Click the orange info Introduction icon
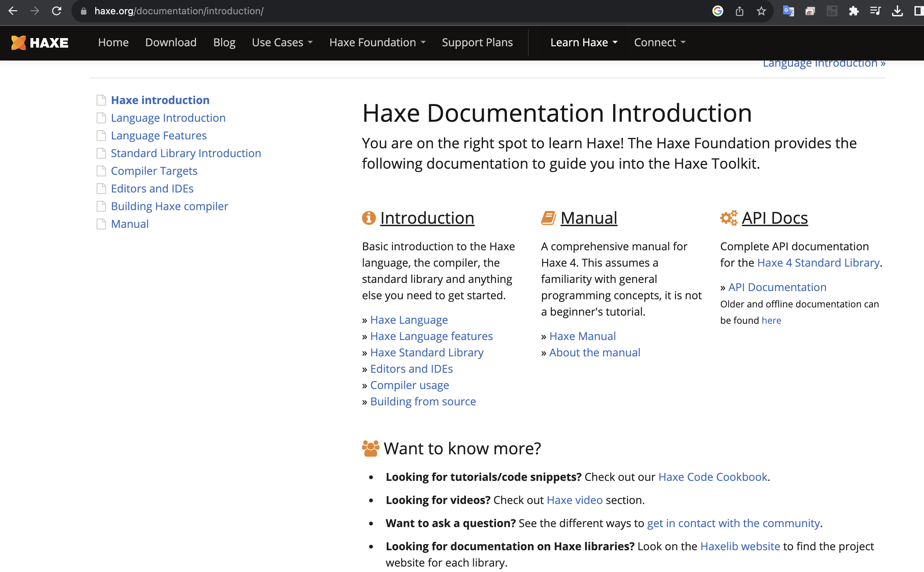 [368, 218]
